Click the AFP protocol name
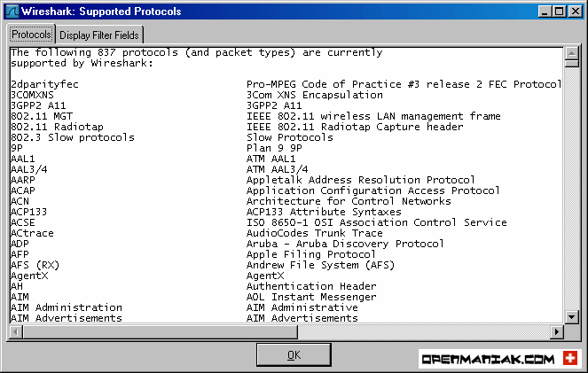 click(x=20, y=254)
